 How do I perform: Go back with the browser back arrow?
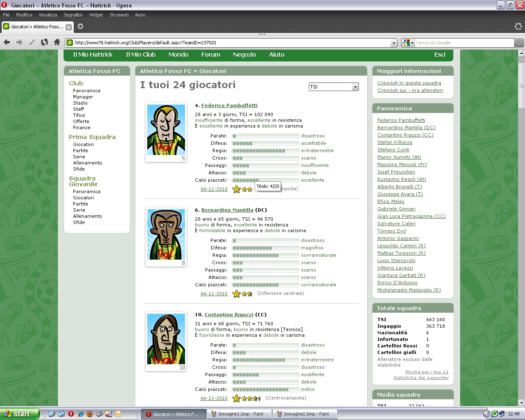pyautogui.click(x=7, y=42)
